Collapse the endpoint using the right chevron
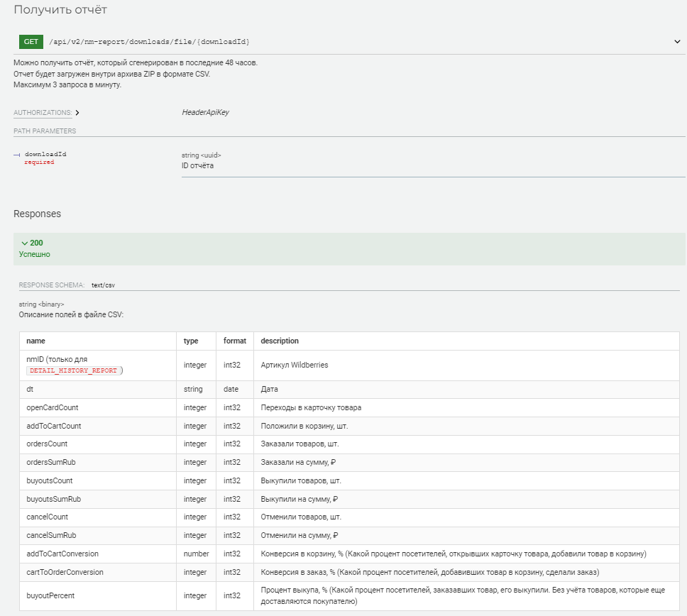This screenshot has height=616, width=687. point(677,42)
